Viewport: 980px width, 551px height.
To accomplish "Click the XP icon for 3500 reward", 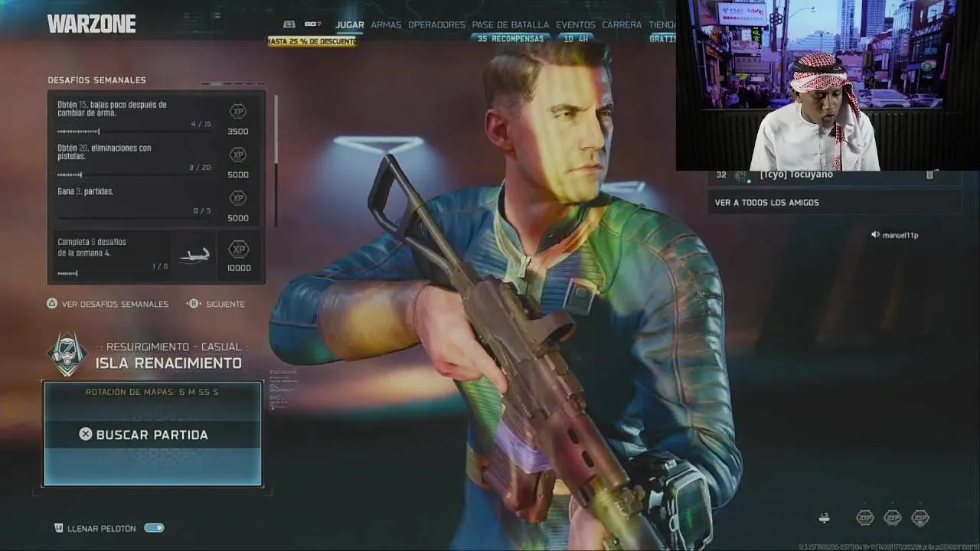I will pos(238,112).
